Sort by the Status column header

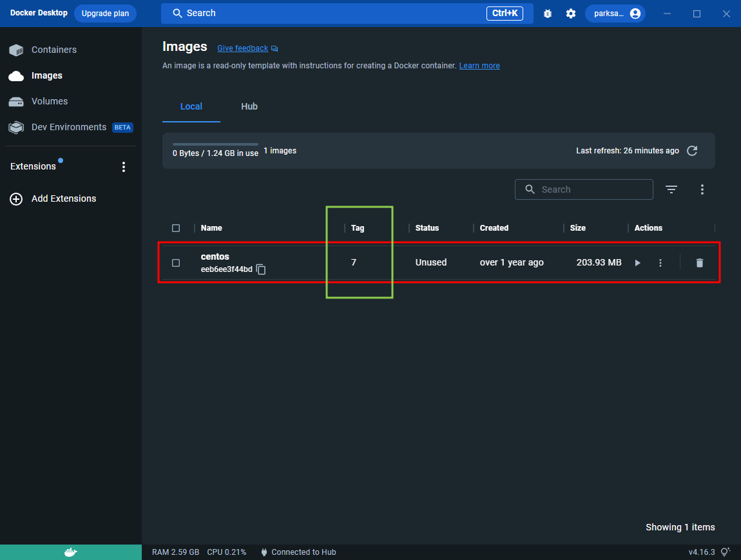click(427, 227)
